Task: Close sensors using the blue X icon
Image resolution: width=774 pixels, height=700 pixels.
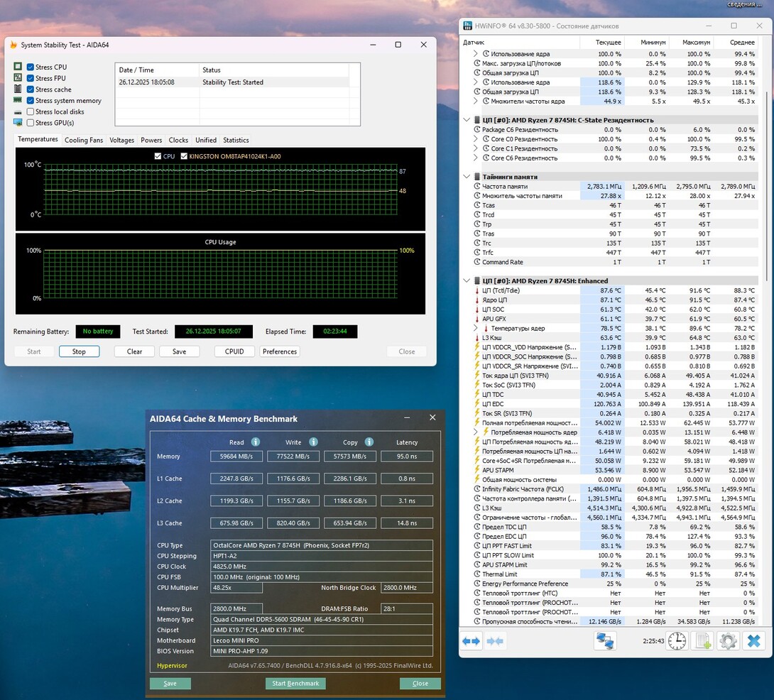Action: (x=753, y=641)
